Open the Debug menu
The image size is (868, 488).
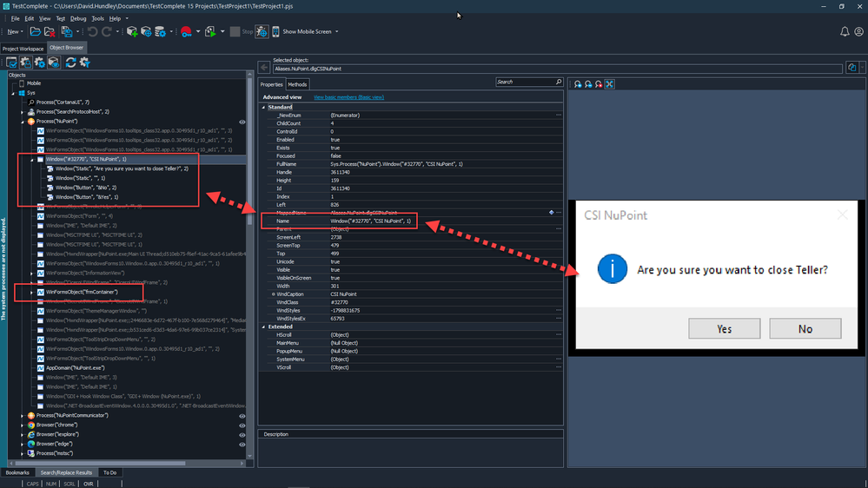tap(77, 18)
